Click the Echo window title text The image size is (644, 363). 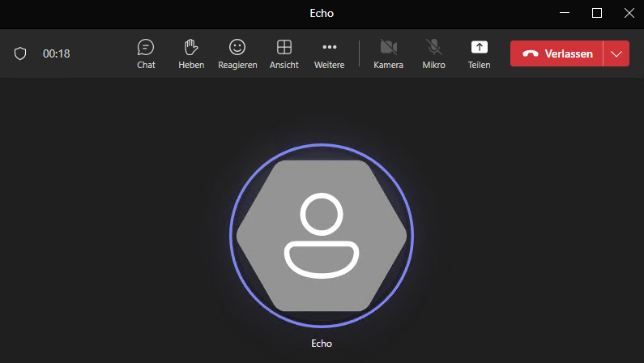tap(322, 13)
